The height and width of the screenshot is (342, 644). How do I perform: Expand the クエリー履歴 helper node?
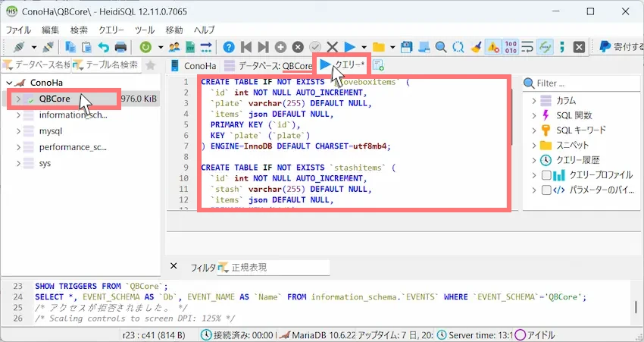pyautogui.click(x=534, y=160)
